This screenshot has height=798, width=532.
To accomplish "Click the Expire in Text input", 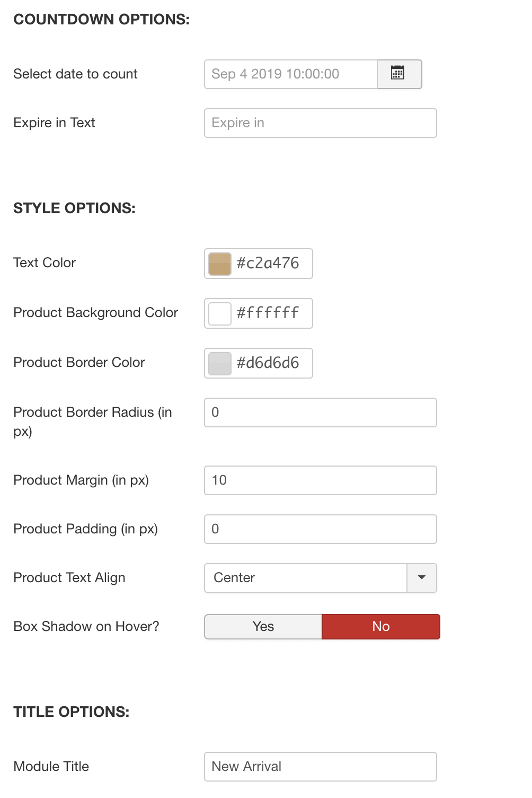I will (321, 122).
